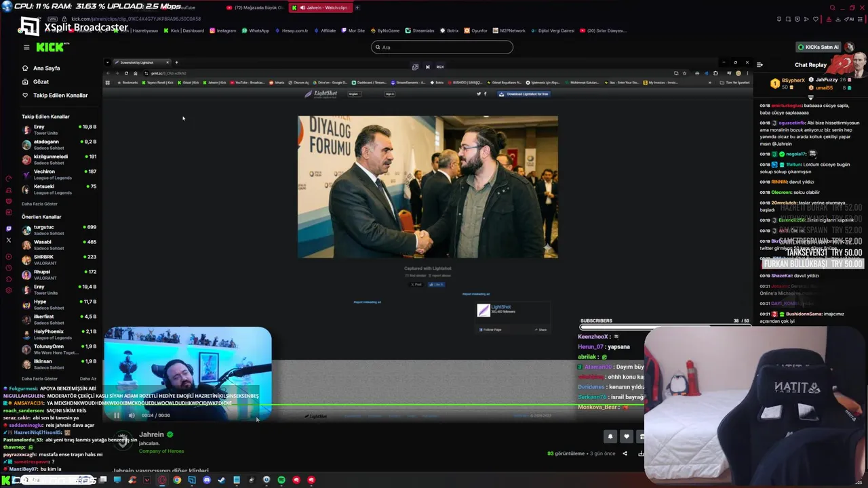
Task: Open the Ketsueki channel
Action: pos(59,189)
